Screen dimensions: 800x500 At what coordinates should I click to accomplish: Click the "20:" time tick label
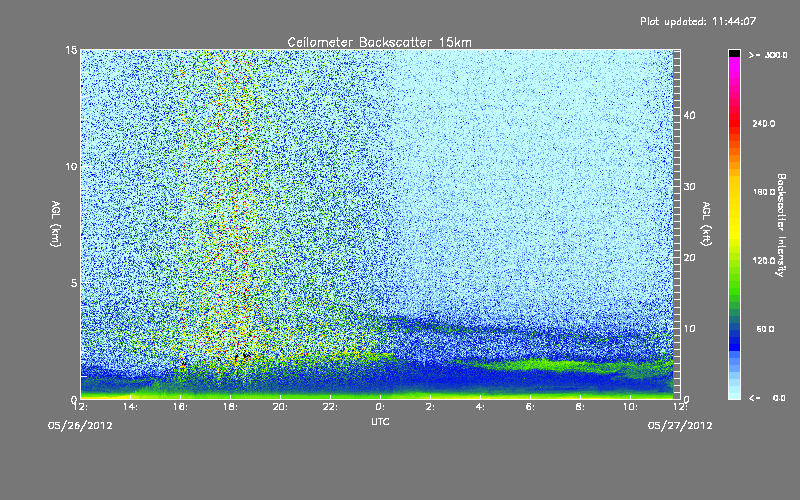[280, 407]
